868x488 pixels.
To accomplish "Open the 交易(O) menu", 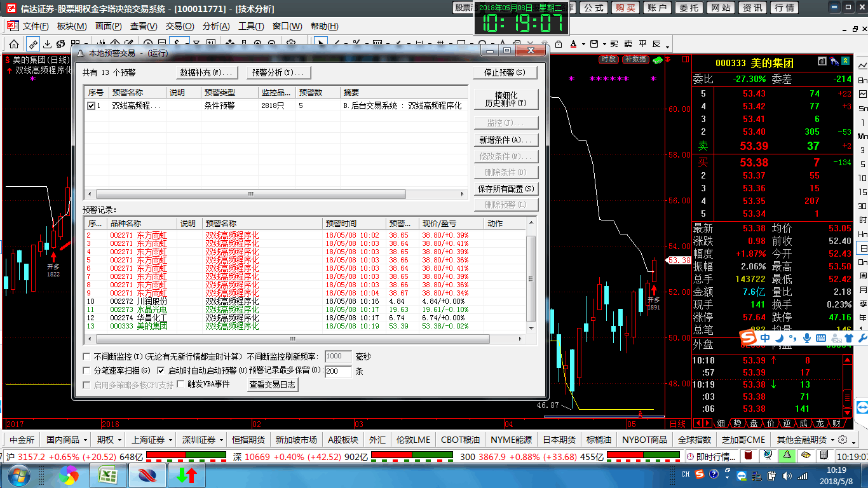I will (180, 26).
